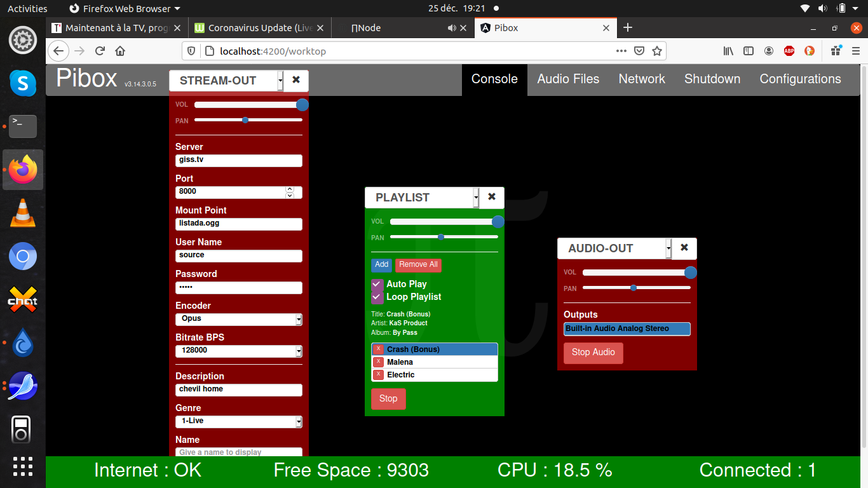Open Firefox hamburger menu
Viewport: 868px width, 488px height.
856,51
